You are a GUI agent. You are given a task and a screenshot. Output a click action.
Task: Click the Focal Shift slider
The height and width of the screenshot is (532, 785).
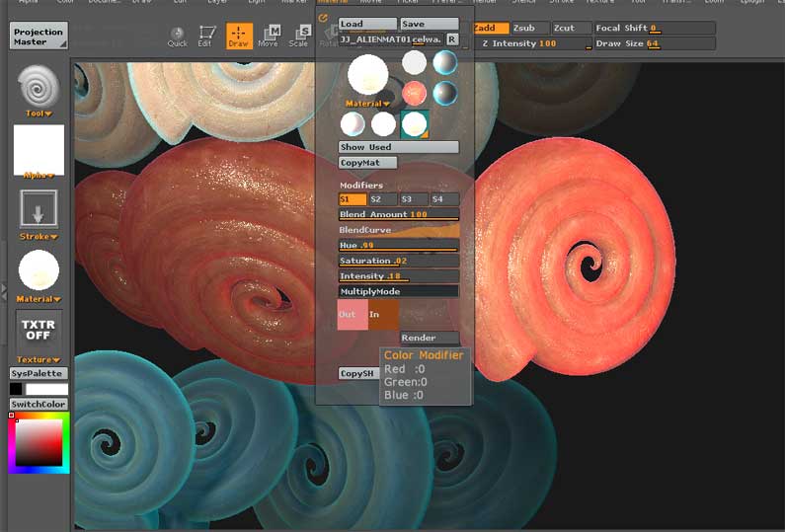pyautogui.click(x=654, y=28)
